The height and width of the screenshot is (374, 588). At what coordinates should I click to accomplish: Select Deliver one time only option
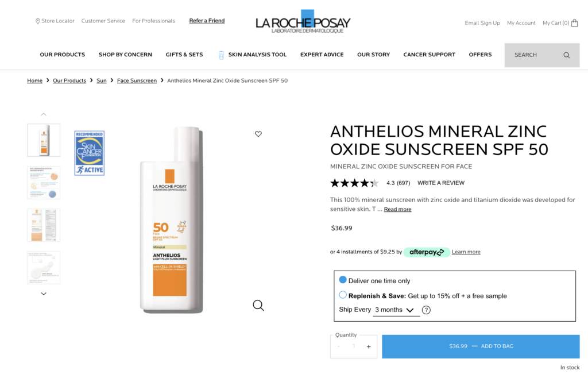pos(343,280)
